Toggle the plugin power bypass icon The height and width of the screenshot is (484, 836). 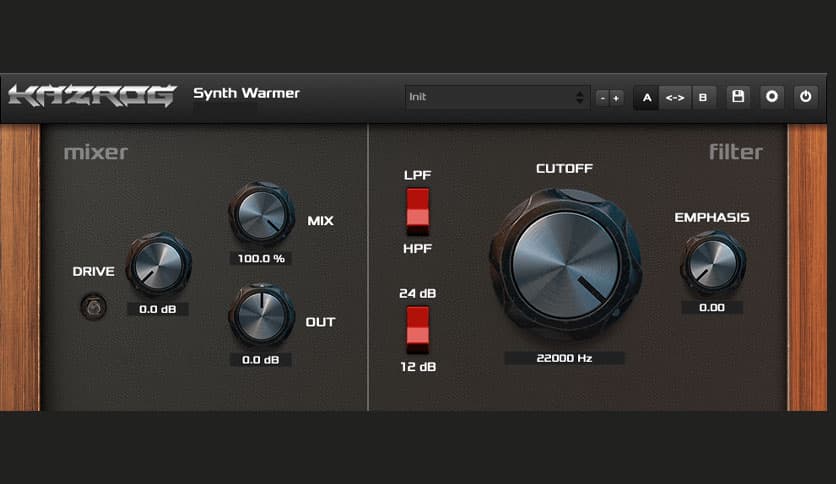click(x=805, y=97)
